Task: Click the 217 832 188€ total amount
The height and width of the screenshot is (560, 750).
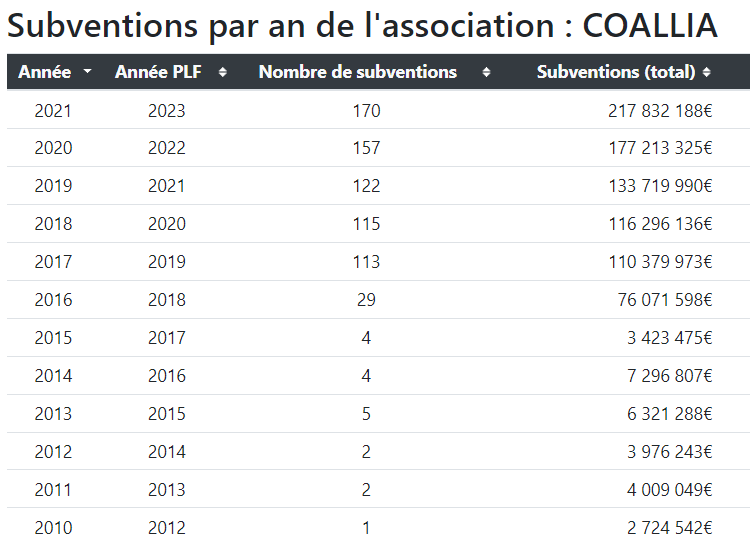Action: [660, 110]
